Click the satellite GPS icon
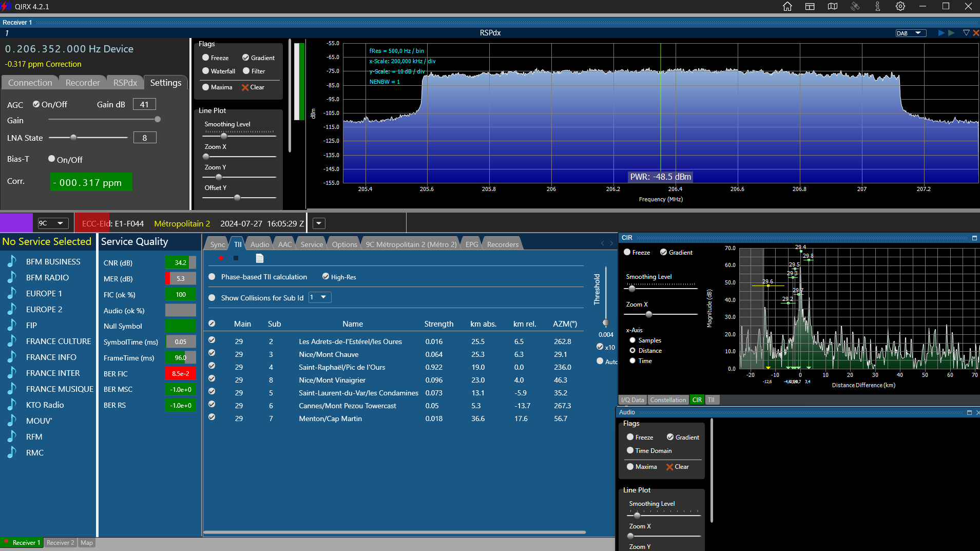980x551 pixels. pos(855,7)
